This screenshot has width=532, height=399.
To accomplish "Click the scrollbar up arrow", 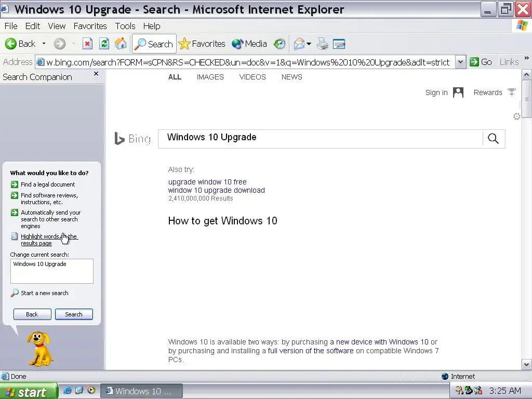I will [527, 74].
